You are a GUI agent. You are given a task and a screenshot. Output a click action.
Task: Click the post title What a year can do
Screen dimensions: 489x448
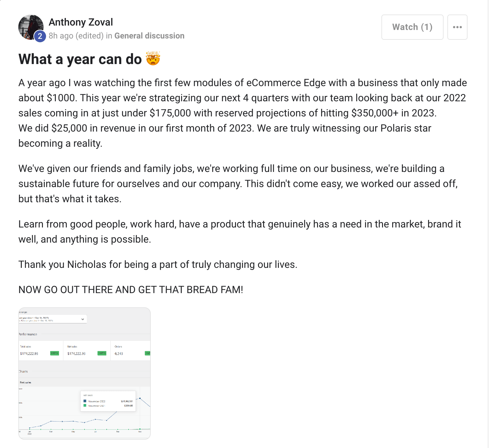(x=80, y=59)
